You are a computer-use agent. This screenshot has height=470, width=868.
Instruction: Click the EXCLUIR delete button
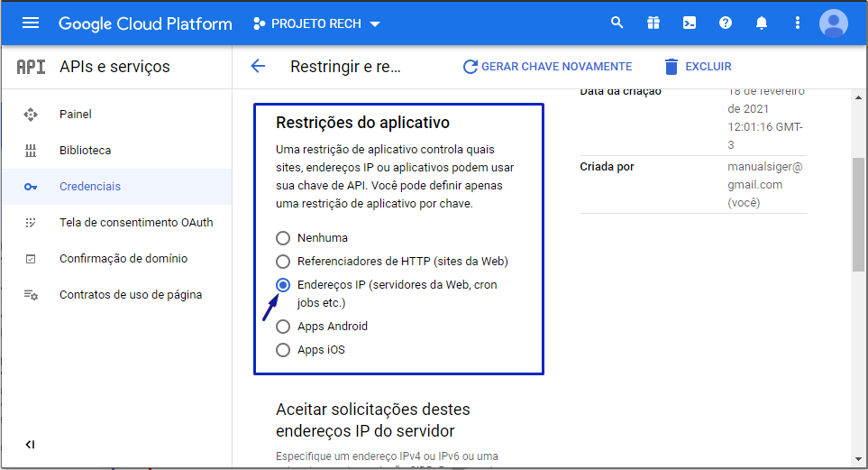coord(698,67)
